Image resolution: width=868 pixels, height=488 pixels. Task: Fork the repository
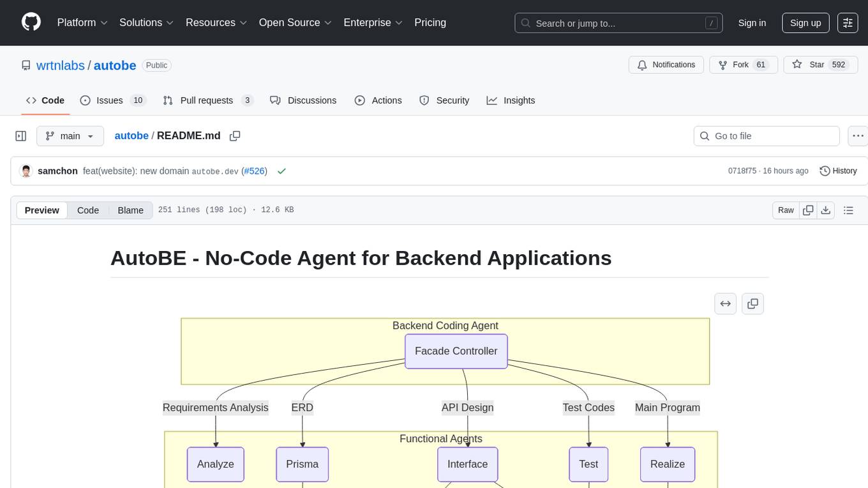[x=744, y=65]
